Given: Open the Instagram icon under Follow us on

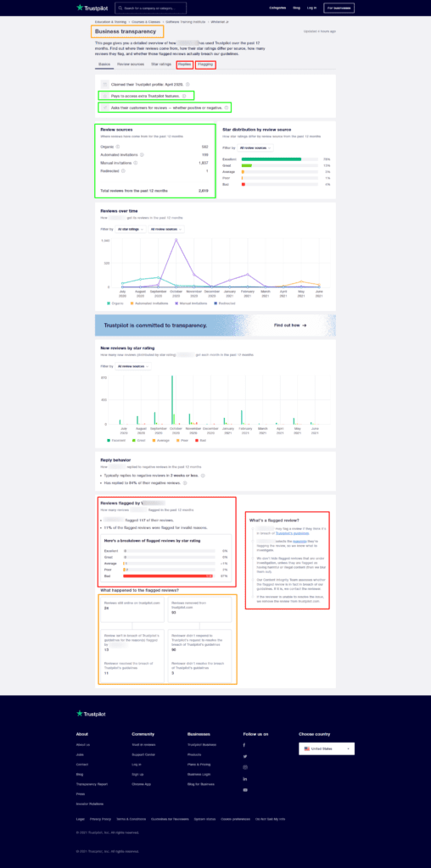Looking at the screenshot, I should click(x=244, y=767).
